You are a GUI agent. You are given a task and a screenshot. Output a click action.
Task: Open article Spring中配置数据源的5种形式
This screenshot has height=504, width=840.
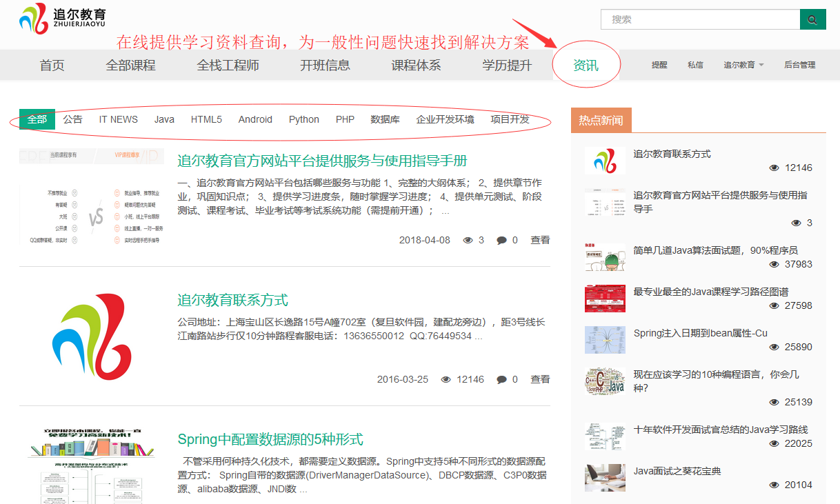(x=270, y=439)
